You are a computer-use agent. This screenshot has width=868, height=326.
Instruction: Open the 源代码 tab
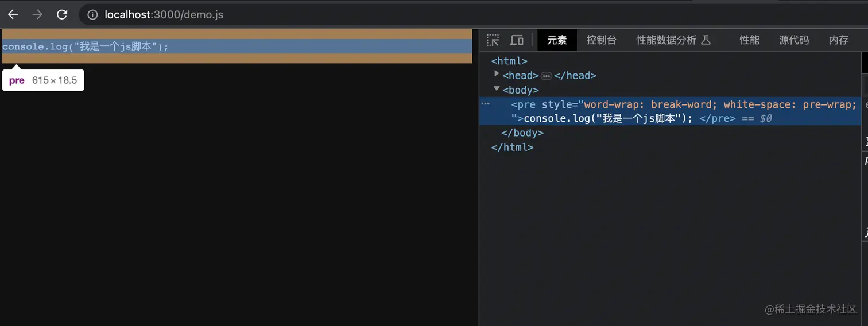point(794,40)
